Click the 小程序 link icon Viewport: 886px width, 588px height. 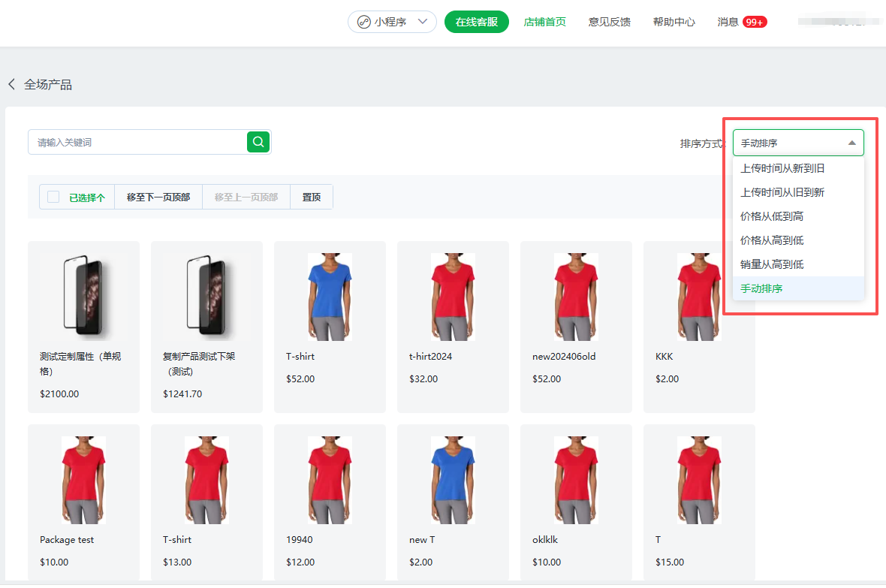[x=364, y=22]
